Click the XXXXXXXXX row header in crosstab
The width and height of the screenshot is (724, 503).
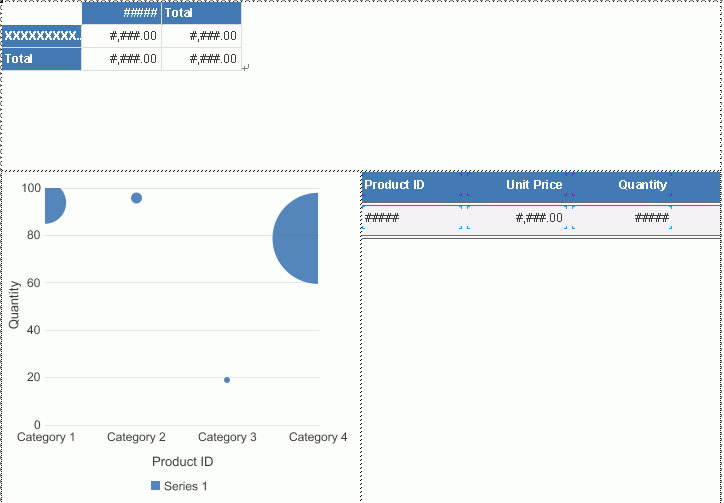41,36
